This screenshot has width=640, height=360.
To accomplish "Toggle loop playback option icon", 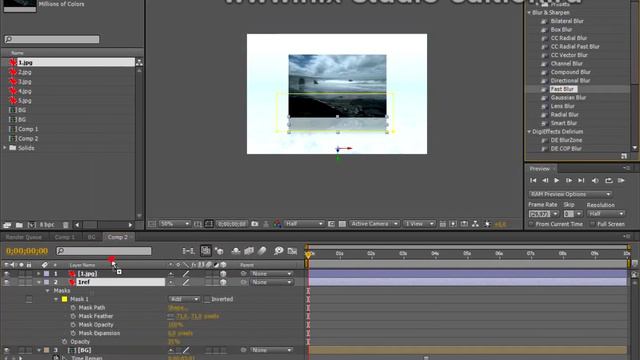I will 609,180.
